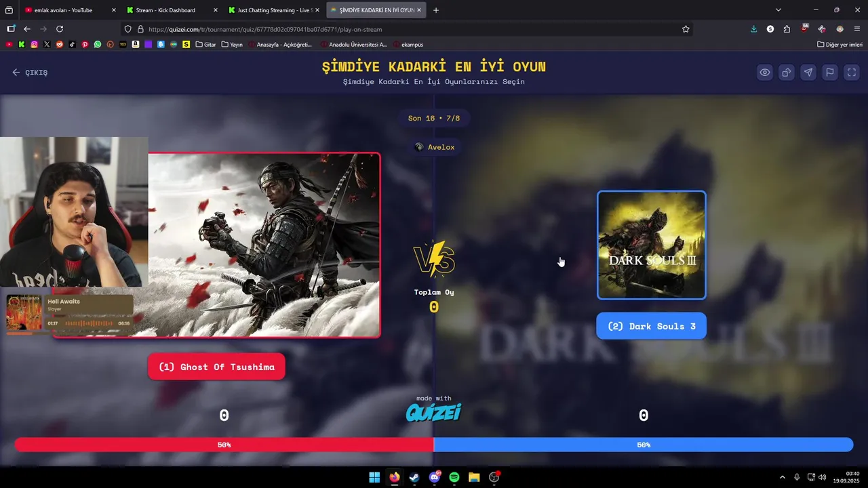
Task: Toggle the eye visibility button in quiz header
Action: tap(765, 73)
